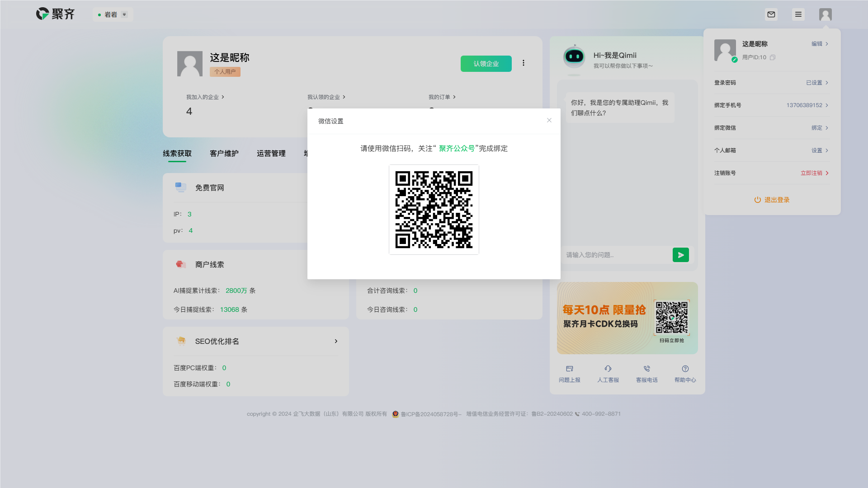This screenshot has height=488, width=868.
Task: Click the SEO优化排名 card icon
Action: [x=181, y=341]
